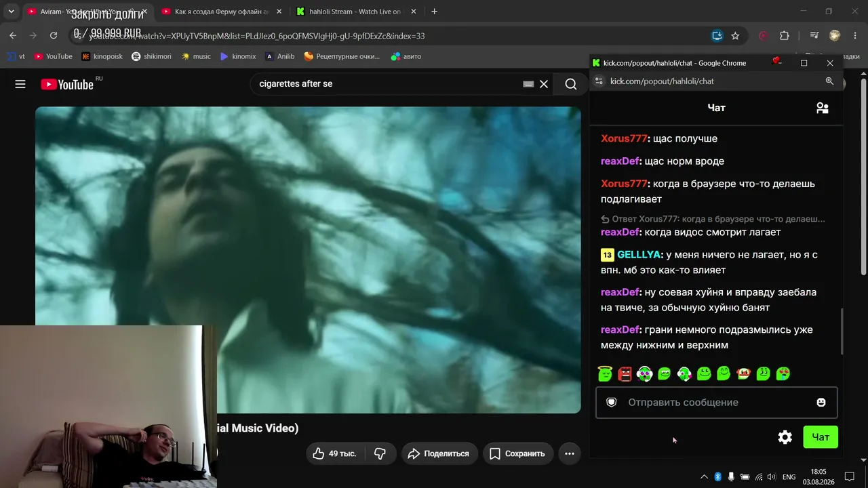Click the Отправить сообщение chat input
Screen dimensions: 868x488
[717, 403]
